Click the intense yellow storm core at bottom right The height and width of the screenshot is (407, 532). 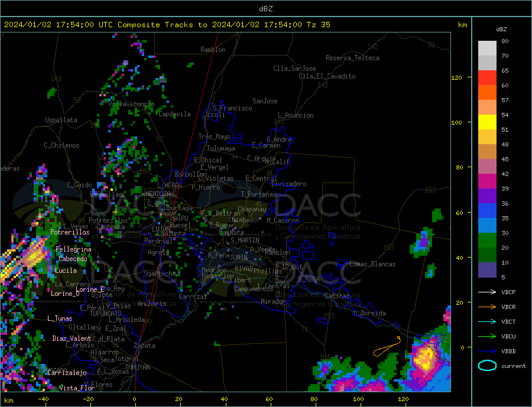(424, 359)
